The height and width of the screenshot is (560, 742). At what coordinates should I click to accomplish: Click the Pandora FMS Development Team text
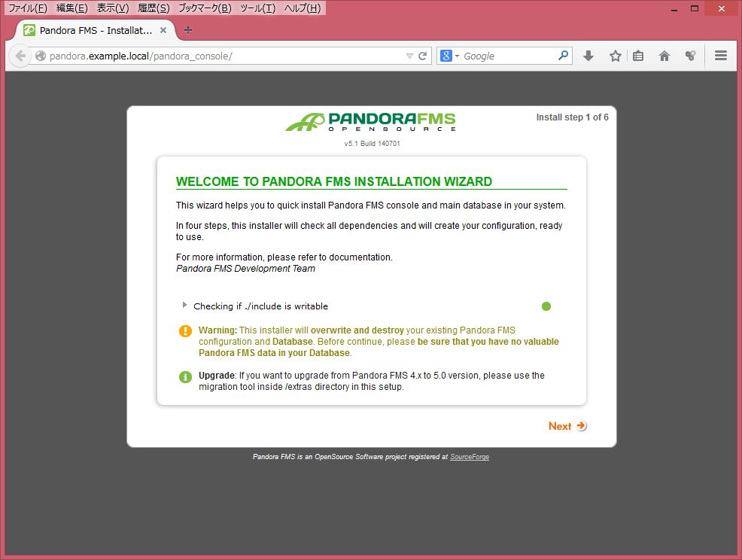tap(245, 269)
